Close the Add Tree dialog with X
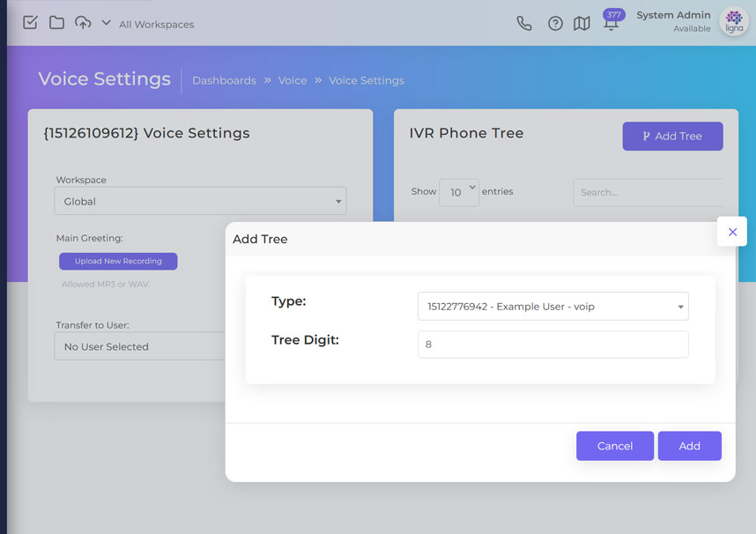This screenshot has width=756, height=534. pos(732,232)
